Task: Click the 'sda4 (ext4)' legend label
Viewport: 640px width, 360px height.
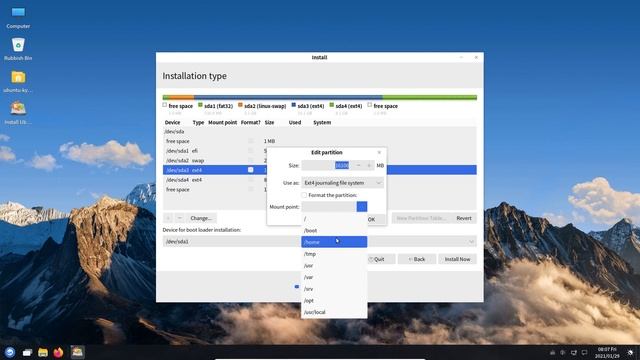Action: [349, 106]
